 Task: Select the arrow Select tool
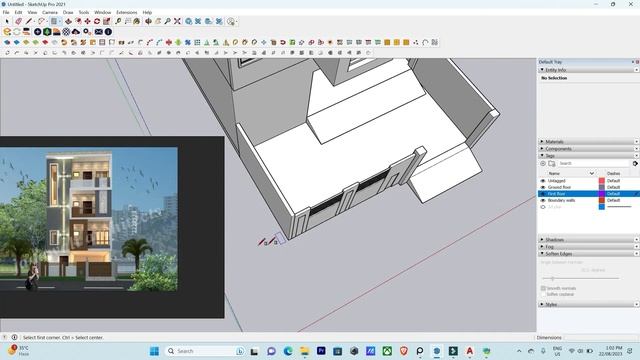coord(7,21)
